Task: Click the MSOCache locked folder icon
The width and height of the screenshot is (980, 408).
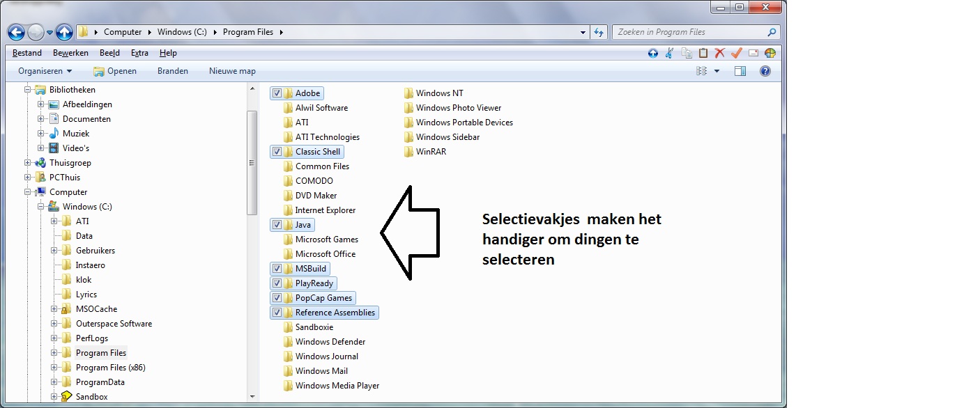Action: (x=67, y=309)
